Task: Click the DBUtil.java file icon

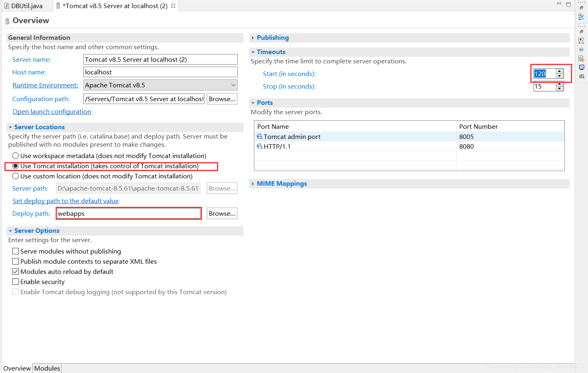Action: point(7,6)
